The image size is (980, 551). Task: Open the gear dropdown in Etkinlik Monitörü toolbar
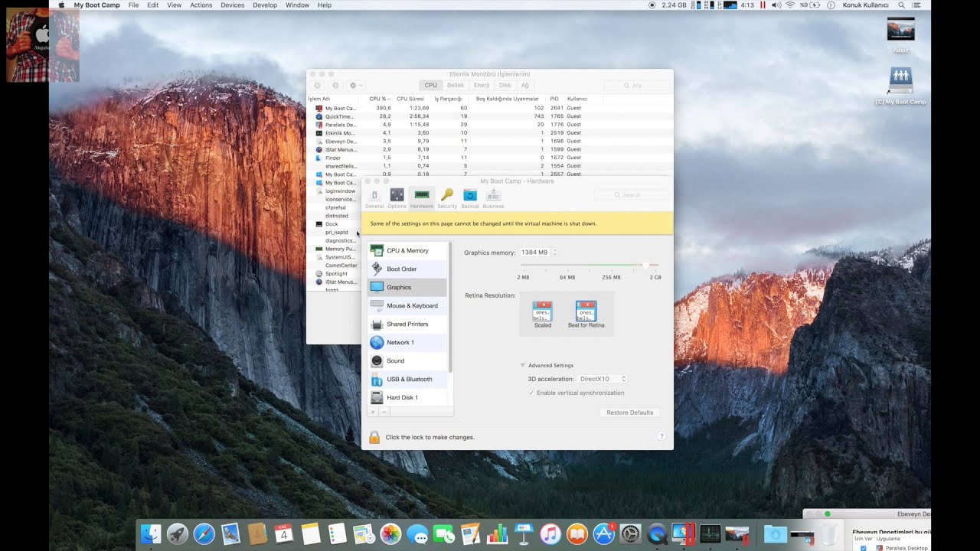coord(356,85)
